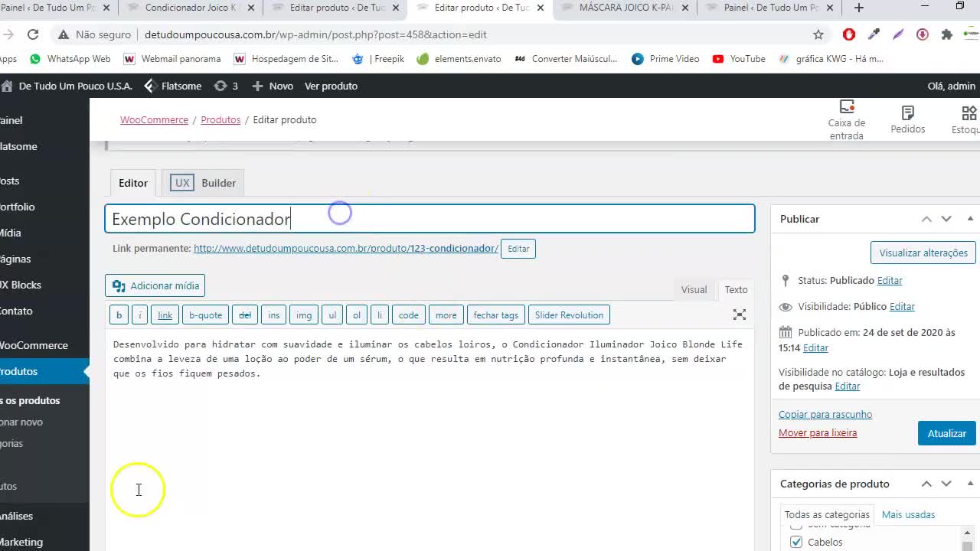Open Converter Maiúscul... bookmark
This screenshot has height=551, width=980.
coord(566,59)
